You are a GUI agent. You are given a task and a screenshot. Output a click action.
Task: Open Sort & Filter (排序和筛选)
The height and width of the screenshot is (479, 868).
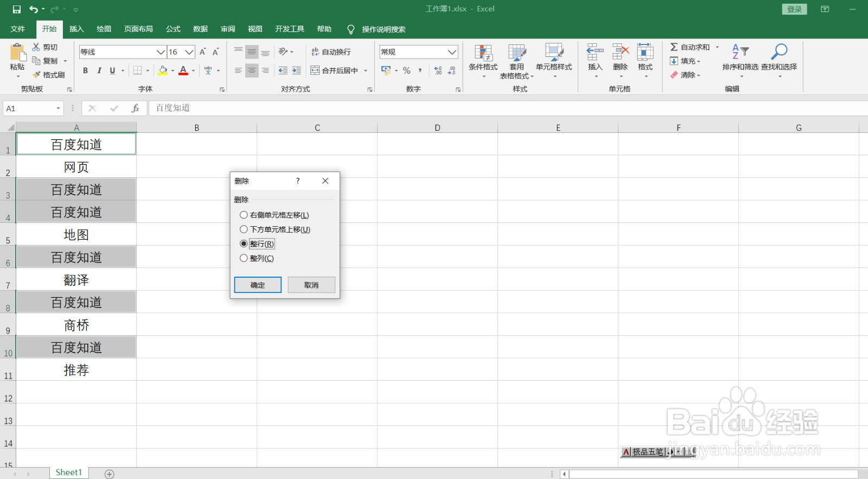coord(740,60)
